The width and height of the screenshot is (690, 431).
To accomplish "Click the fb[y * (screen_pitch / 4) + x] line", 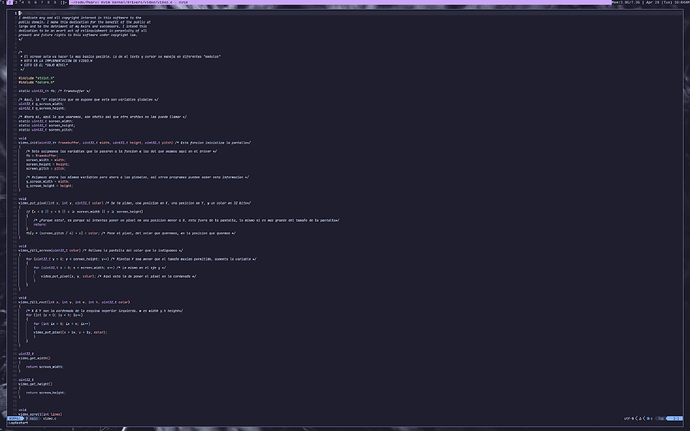I will click(62, 233).
